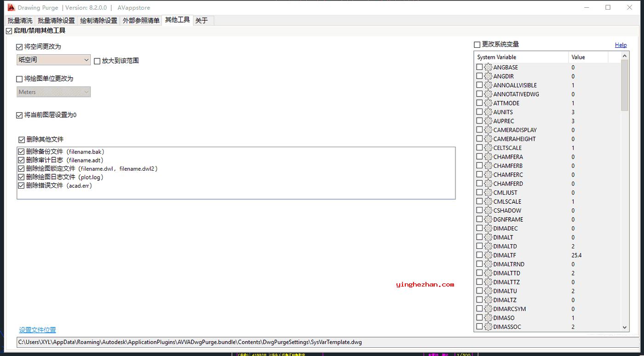
Task: Click the gear icon beside DIMARCSYM
Action: (488, 309)
